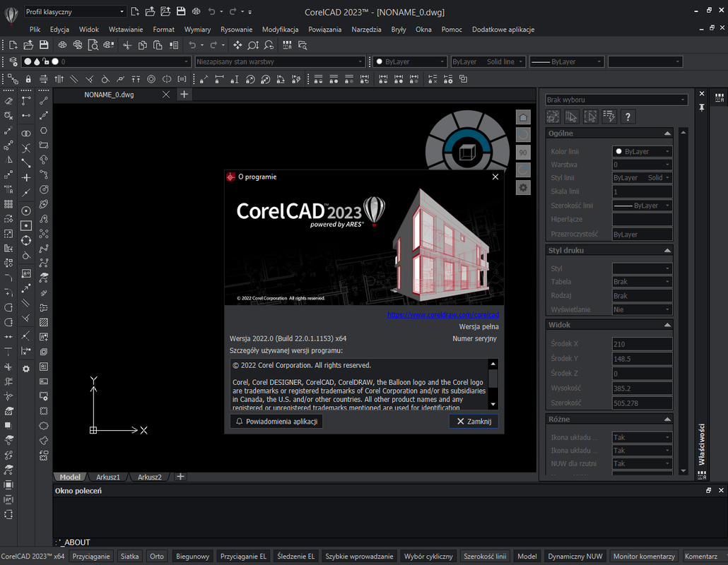Collapse the Styl druku section
728x565 pixels.
(667, 250)
